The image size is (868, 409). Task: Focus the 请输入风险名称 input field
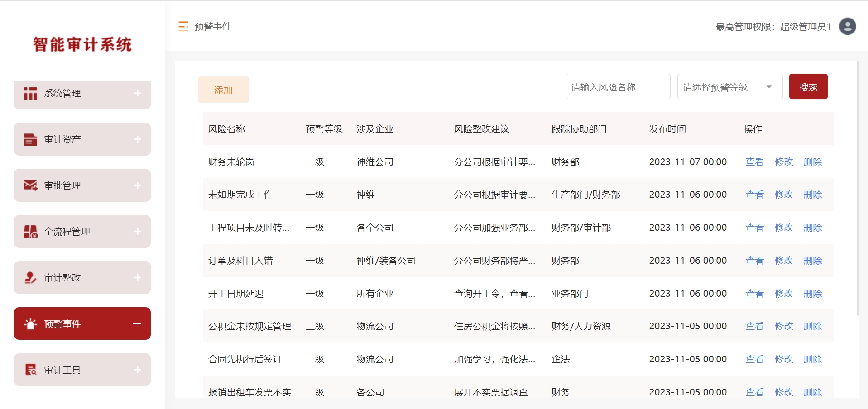(x=618, y=87)
